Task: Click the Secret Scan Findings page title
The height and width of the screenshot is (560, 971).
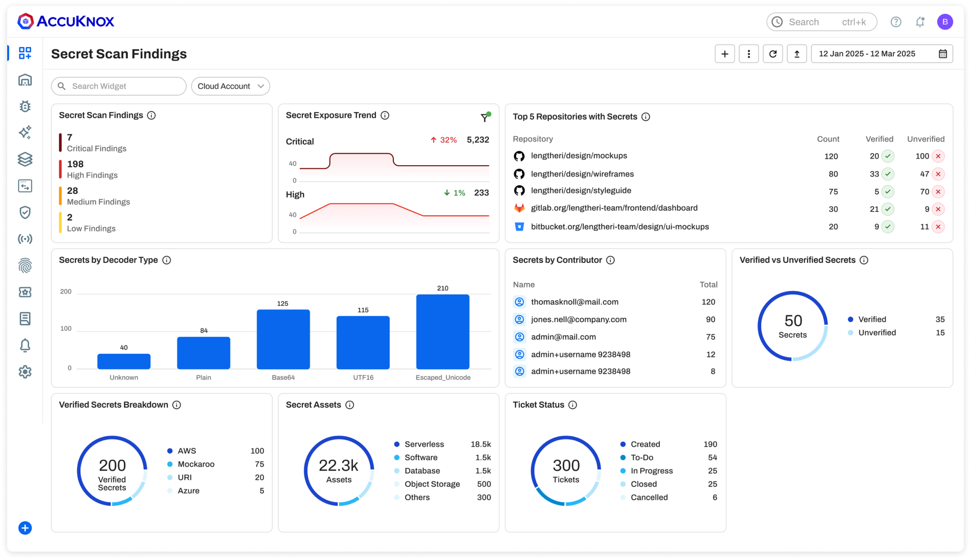Action: tap(118, 54)
